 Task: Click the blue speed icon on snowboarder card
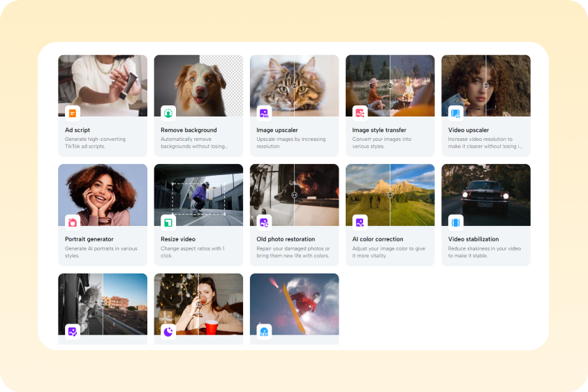coord(264,331)
